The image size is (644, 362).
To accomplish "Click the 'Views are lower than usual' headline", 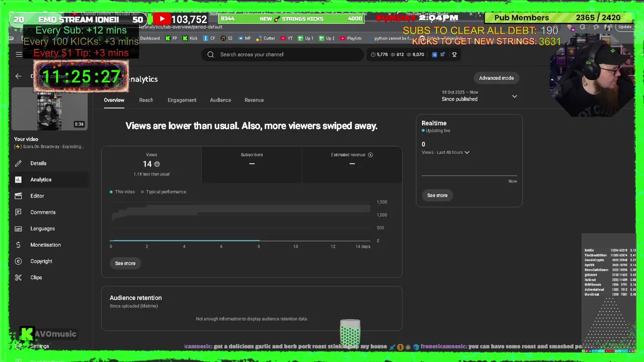I will click(252, 126).
